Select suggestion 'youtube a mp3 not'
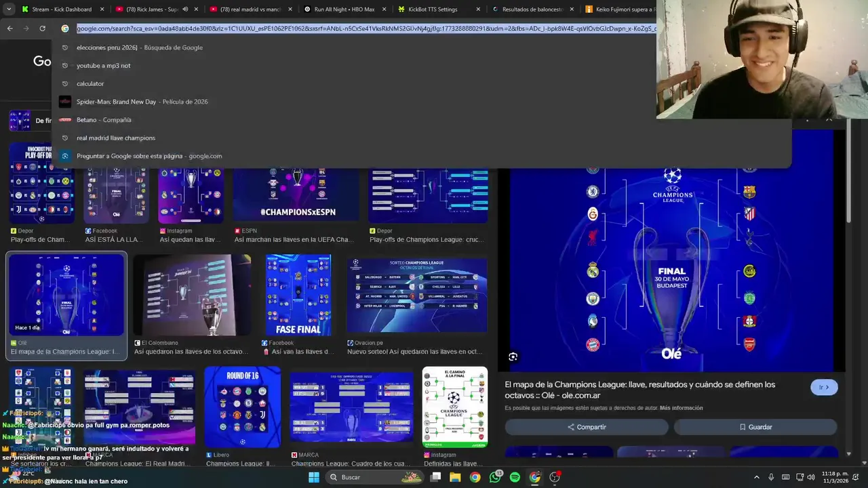 421,66
